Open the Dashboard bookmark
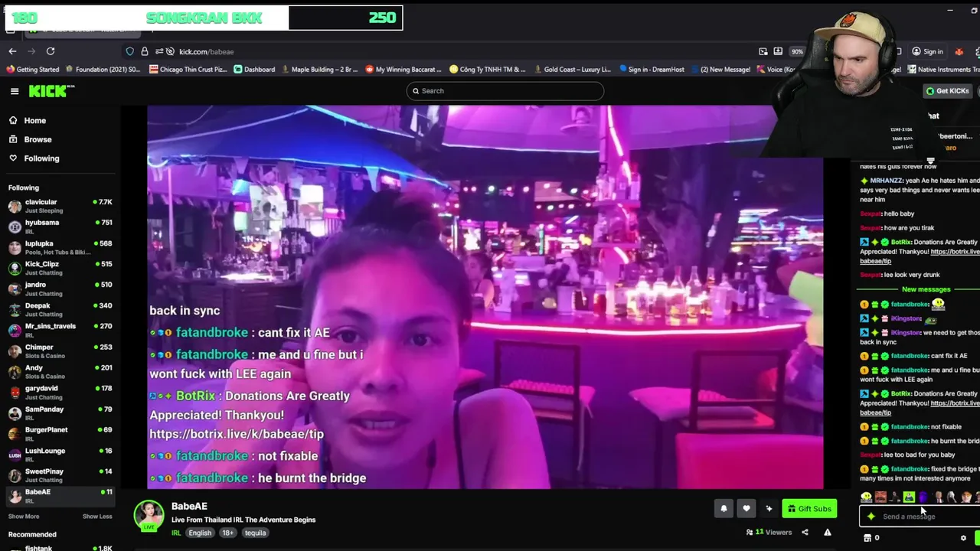Screen dimensions: 980x551 pyautogui.click(x=254, y=70)
